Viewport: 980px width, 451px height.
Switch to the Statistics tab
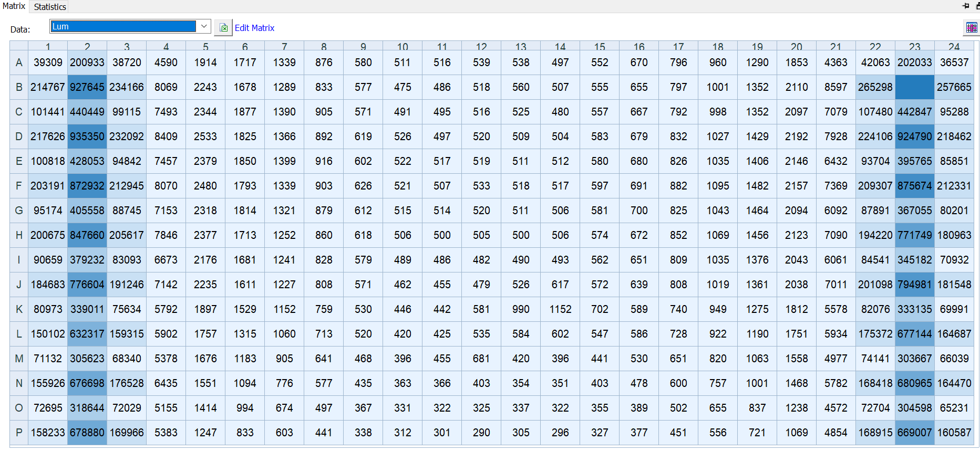(x=50, y=7)
